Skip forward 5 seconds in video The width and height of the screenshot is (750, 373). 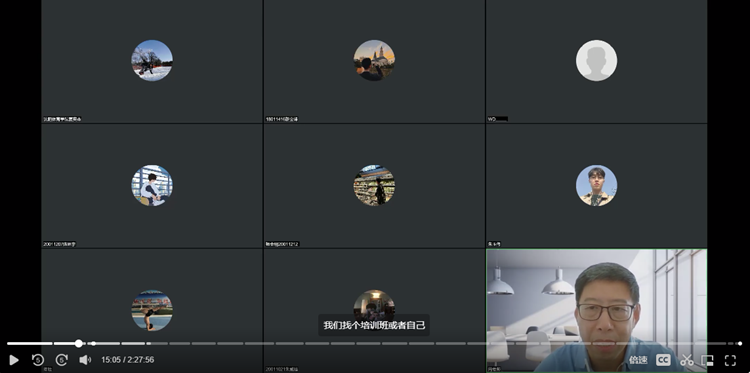pyautogui.click(x=62, y=360)
